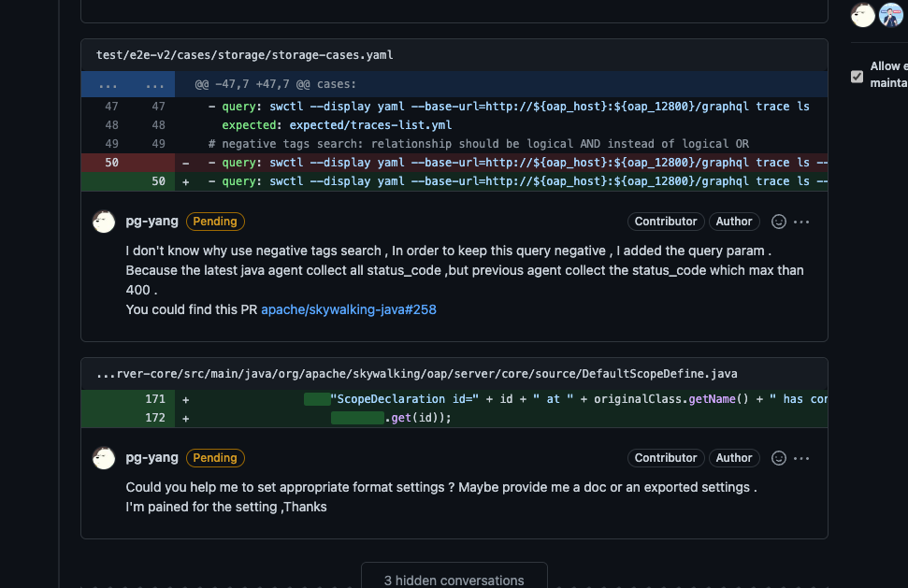This screenshot has width=908, height=588.
Task: Expand the 3 hidden conversations
Action: [454, 580]
